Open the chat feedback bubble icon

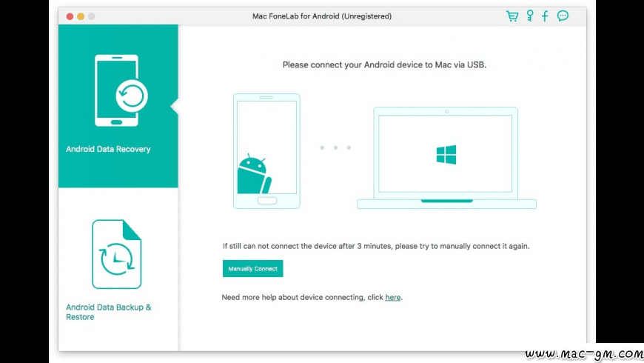(x=563, y=16)
